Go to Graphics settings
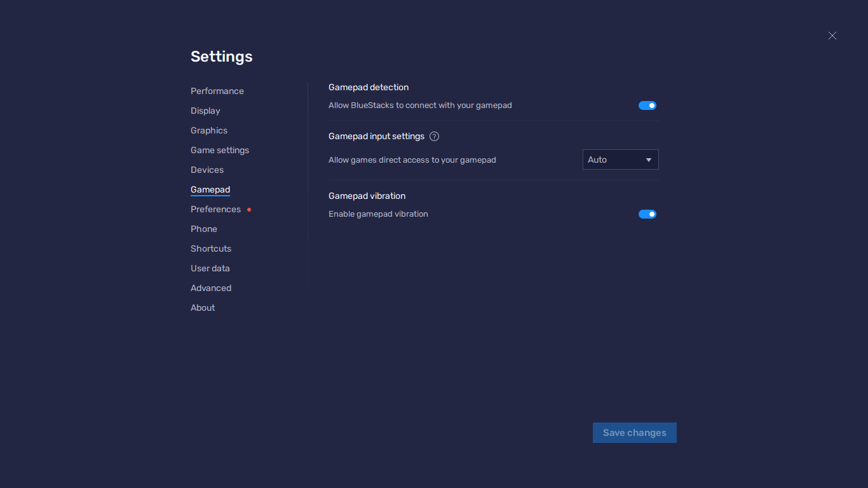This screenshot has height=488, width=868. pos(209,130)
